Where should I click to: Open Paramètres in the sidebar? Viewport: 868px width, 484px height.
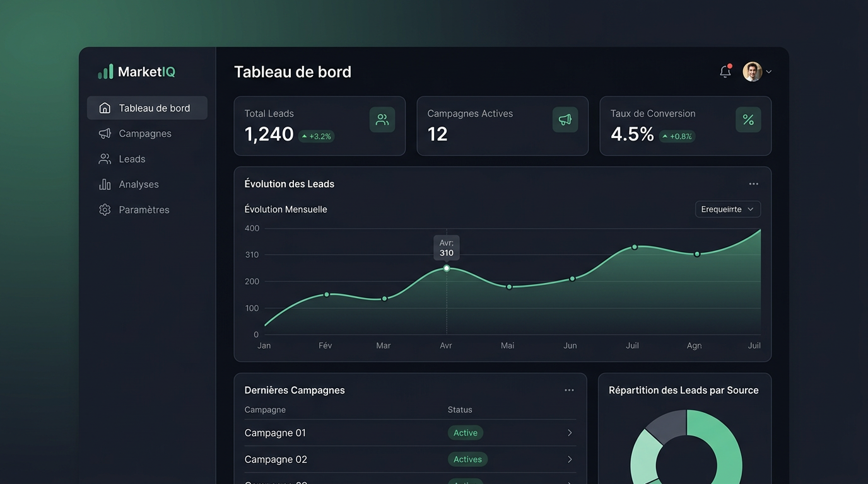[147, 210]
